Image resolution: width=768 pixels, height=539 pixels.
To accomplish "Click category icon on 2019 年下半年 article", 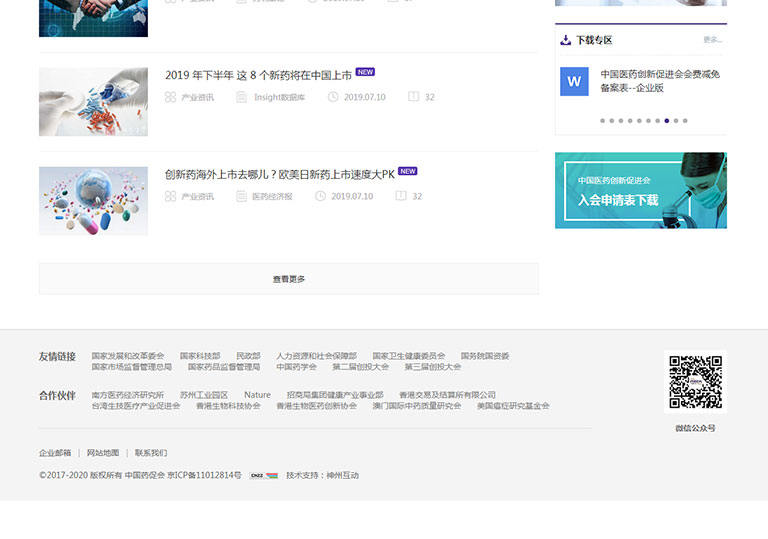I will (x=170, y=97).
